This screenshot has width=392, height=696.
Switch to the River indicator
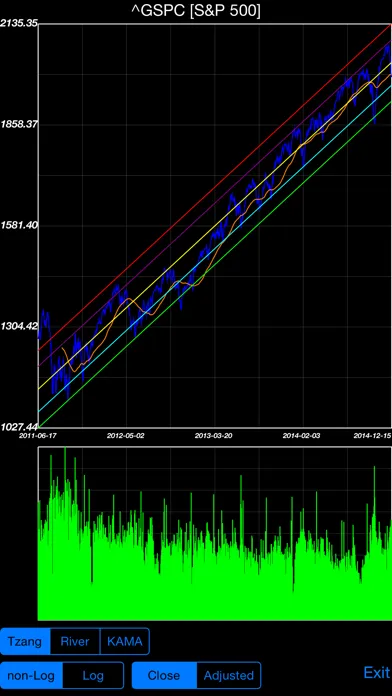[x=75, y=641]
